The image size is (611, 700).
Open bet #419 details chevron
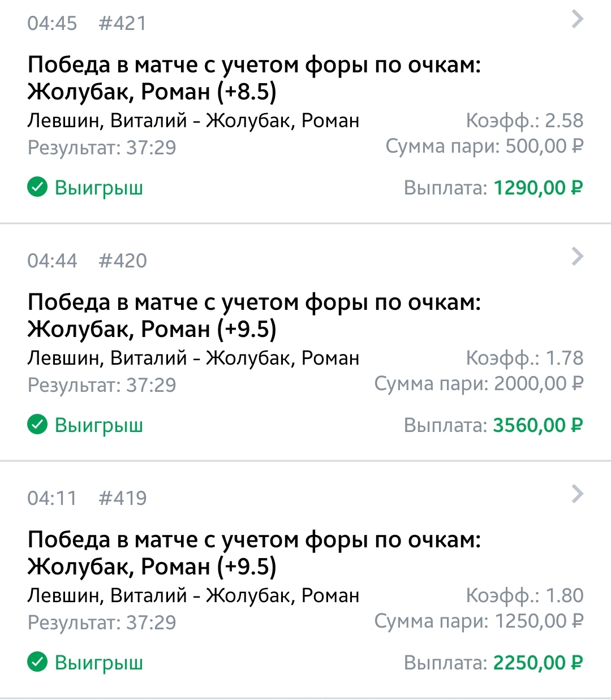(577, 494)
